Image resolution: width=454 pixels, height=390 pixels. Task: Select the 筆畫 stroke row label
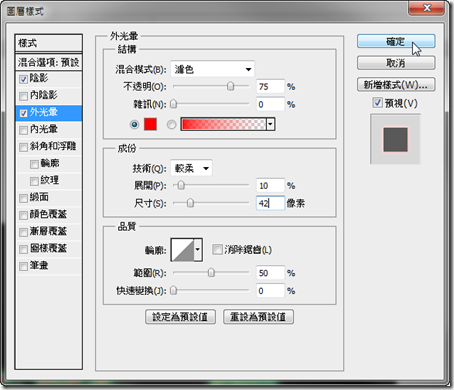click(x=39, y=265)
